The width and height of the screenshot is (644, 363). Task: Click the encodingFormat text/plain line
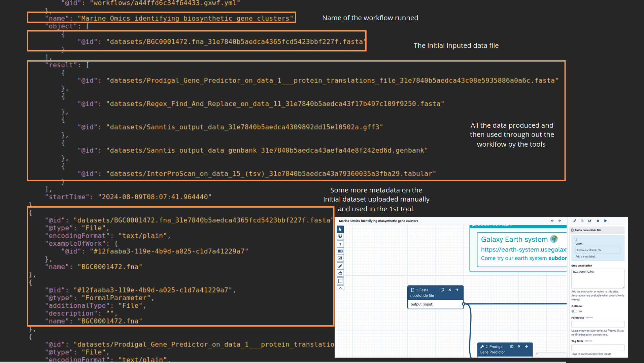click(x=108, y=236)
